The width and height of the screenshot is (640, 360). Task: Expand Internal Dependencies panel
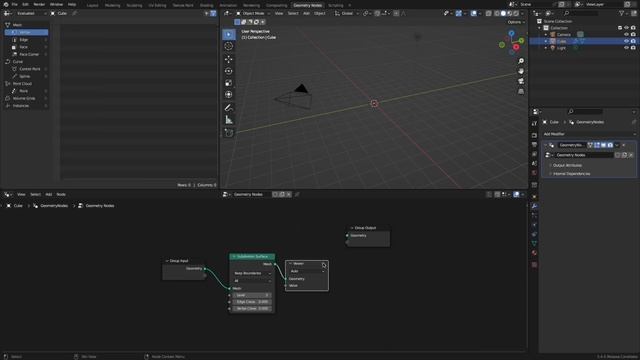571,174
